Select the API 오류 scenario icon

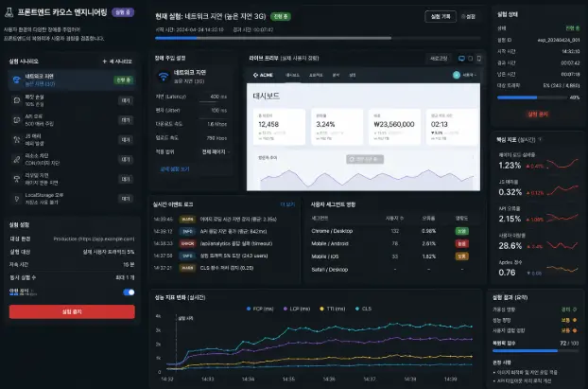pos(16,120)
